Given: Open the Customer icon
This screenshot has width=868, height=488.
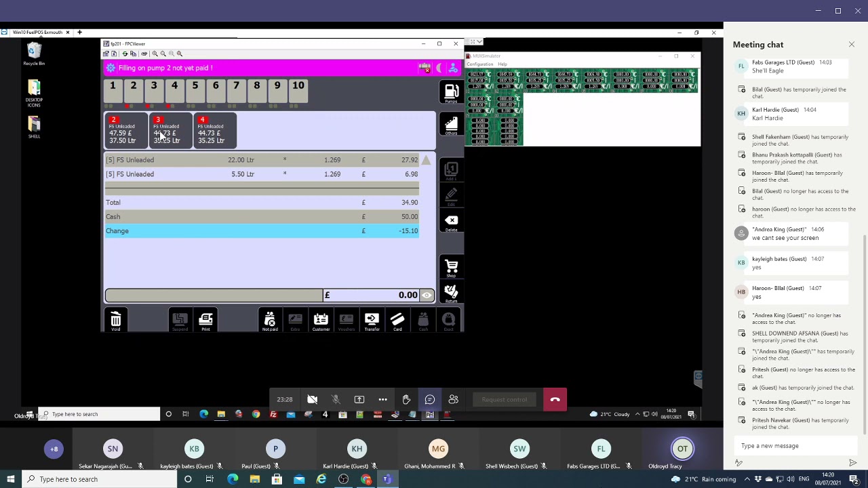Looking at the screenshot, I should point(321,320).
